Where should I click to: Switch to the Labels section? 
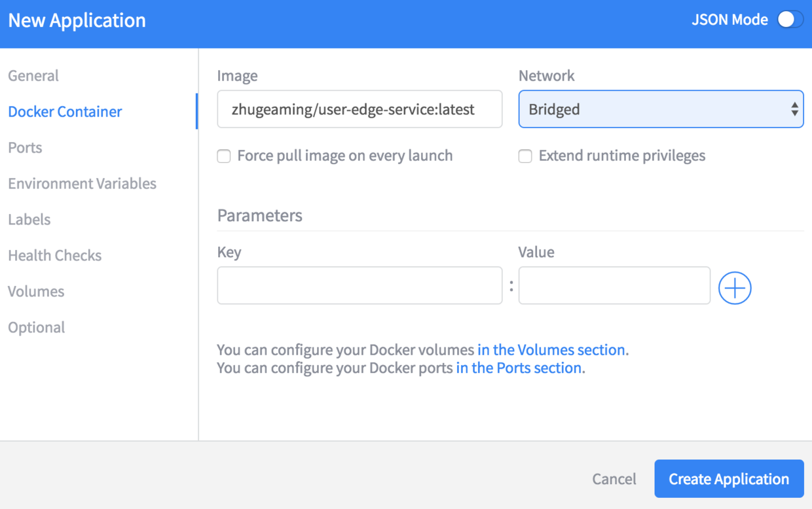pos(29,220)
